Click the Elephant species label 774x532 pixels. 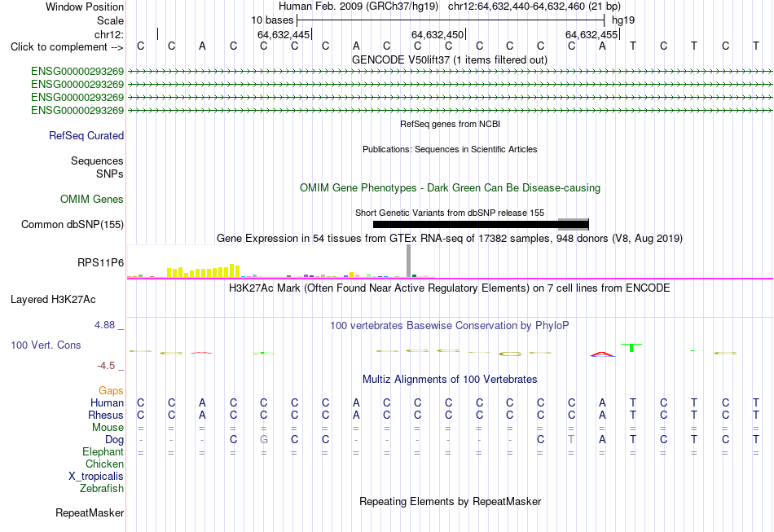[103, 452]
